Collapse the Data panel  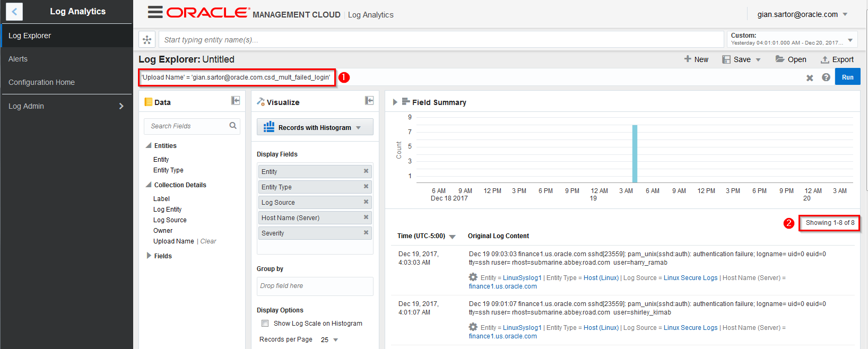[236, 101]
